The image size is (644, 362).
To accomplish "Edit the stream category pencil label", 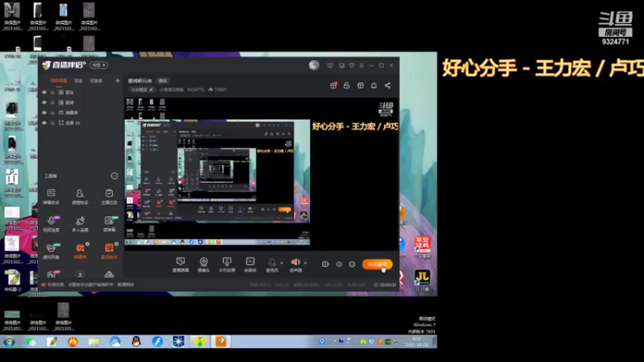I will coord(142,89).
